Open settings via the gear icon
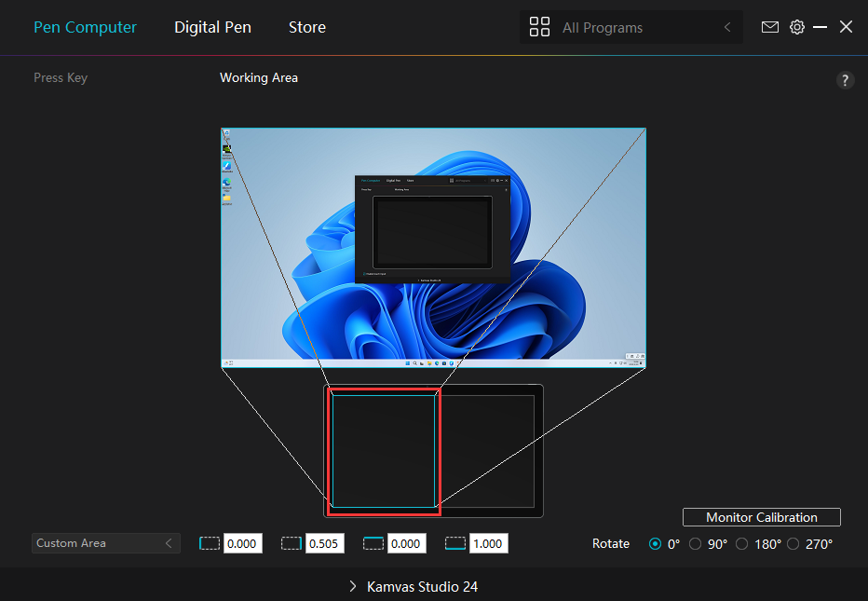 click(796, 27)
